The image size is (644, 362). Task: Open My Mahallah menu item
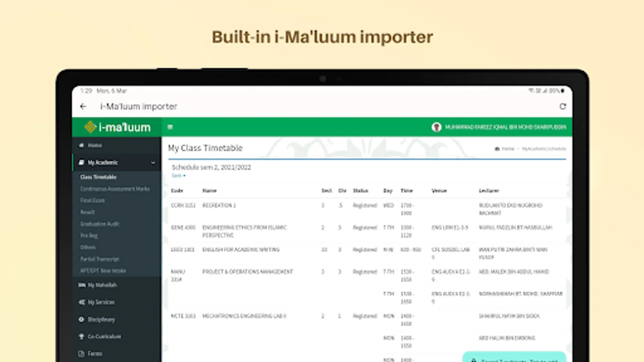(x=102, y=285)
